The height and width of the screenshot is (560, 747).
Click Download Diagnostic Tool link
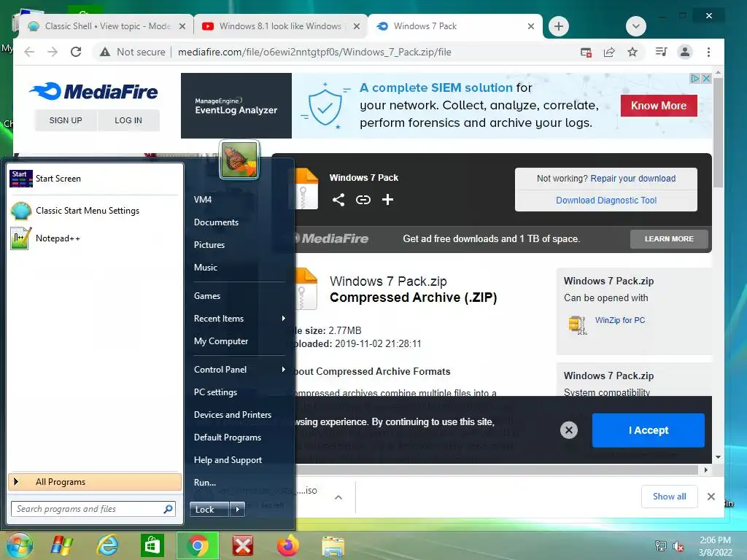606,201
